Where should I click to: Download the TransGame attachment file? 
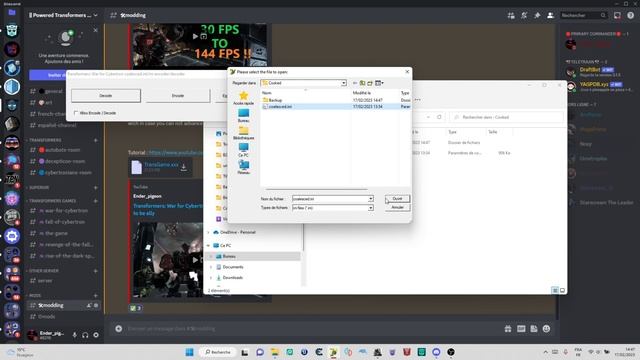(184, 167)
